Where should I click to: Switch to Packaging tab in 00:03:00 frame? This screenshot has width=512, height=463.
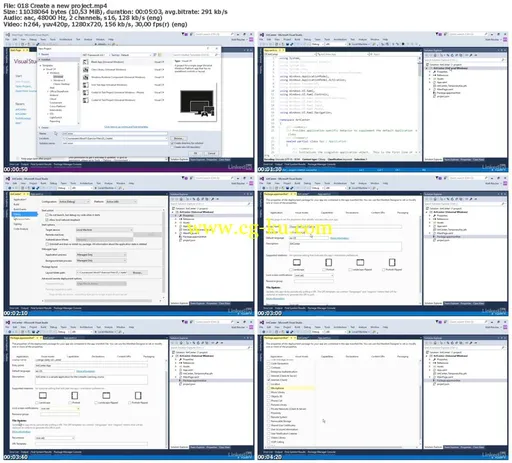click(x=403, y=213)
